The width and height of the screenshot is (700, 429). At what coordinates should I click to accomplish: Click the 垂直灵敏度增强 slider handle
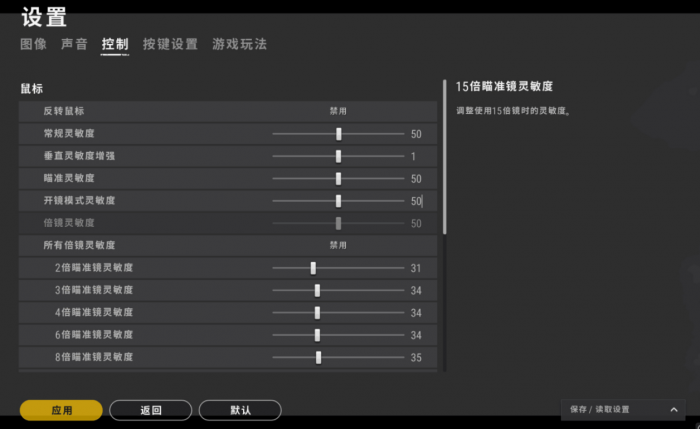point(338,156)
